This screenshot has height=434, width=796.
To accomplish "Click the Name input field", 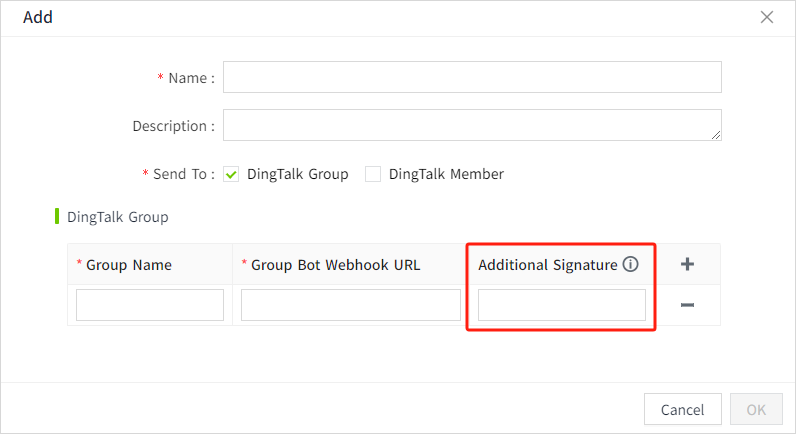I will click(472, 77).
